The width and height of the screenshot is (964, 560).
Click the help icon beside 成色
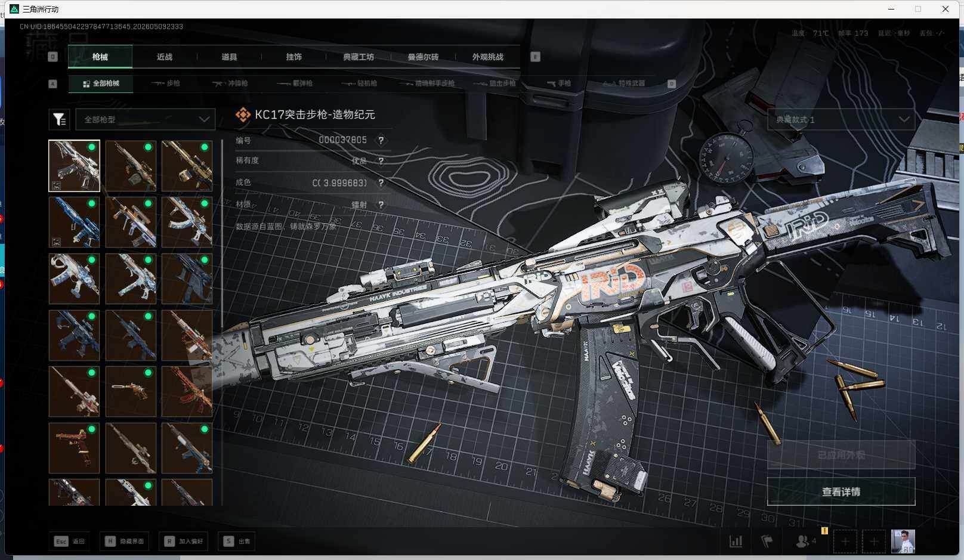tap(381, 183)
